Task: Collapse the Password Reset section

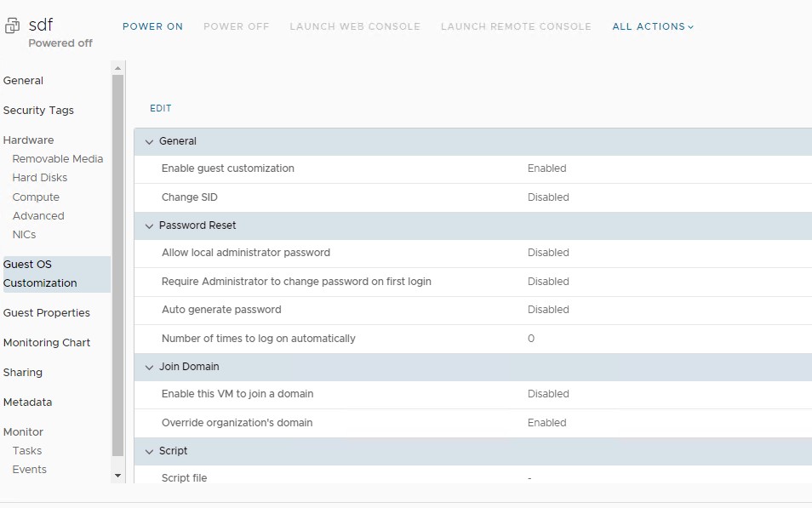Action: (x=150, y=225)
